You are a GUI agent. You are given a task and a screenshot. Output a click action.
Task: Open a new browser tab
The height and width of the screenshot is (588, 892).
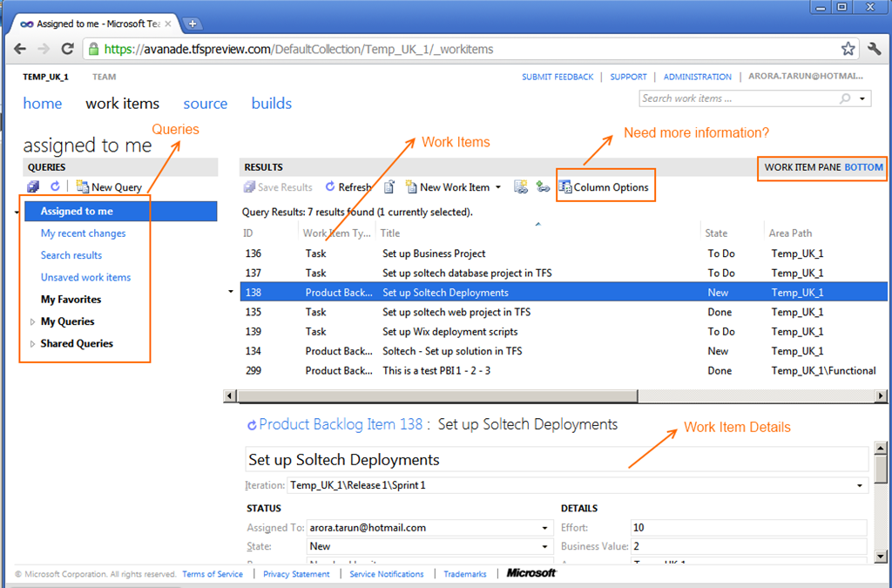[x=193, y=24]
